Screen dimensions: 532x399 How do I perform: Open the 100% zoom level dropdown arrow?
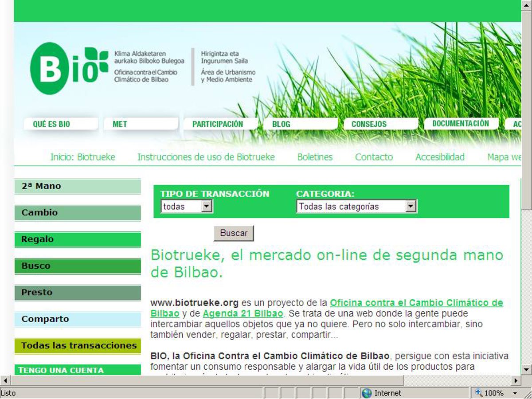[x=515, y=393]
